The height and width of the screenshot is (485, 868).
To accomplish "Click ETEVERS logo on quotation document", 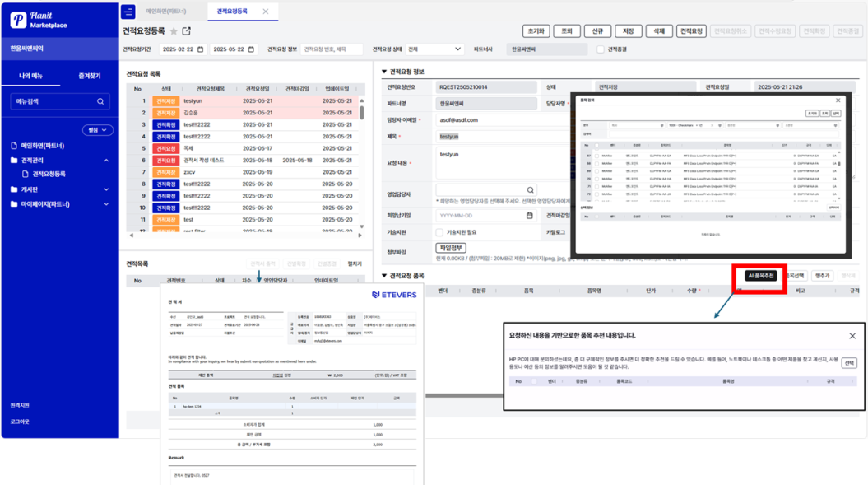I will click(394, 295).
